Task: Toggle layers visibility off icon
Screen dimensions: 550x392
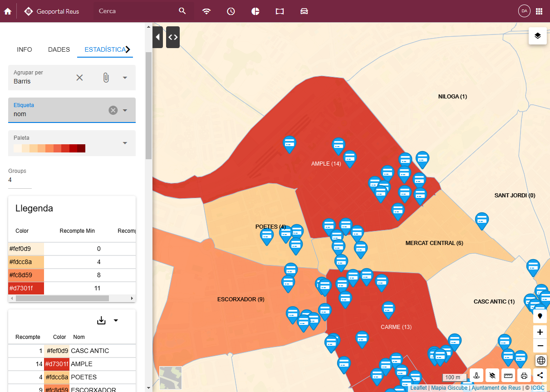Action: [x=492, y=376]
